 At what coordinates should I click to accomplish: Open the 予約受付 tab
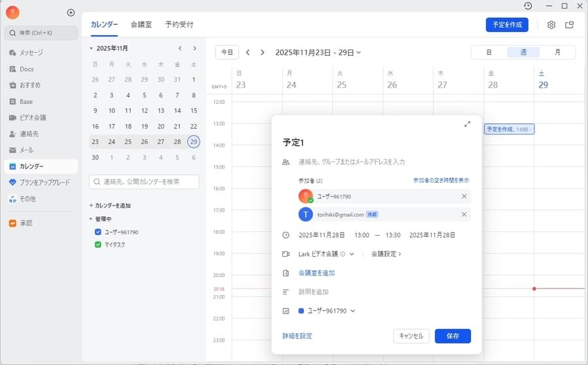[179, 25]
